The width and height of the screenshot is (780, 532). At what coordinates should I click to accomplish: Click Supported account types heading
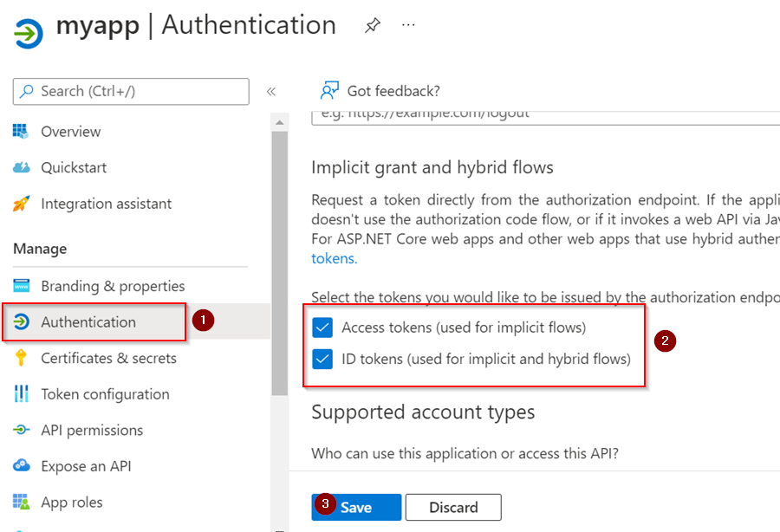click(423, 412)
